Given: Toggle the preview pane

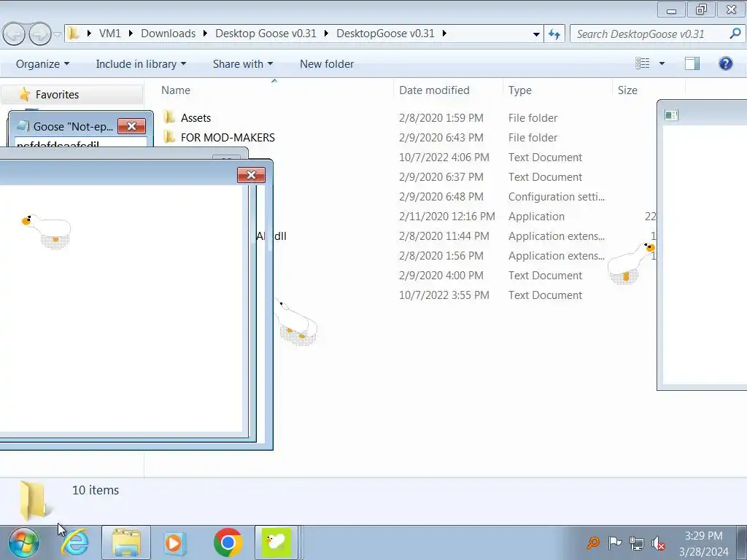Looking at the screenshot, I should [692, 63].
